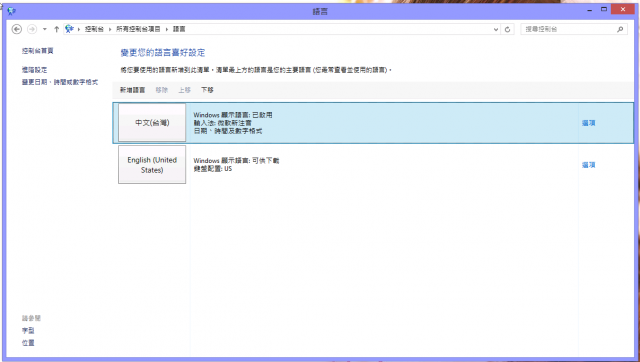Click text 'Windows 顯示語言: 可供下載'
The image size is (640, 362).
tap(236, 160)
